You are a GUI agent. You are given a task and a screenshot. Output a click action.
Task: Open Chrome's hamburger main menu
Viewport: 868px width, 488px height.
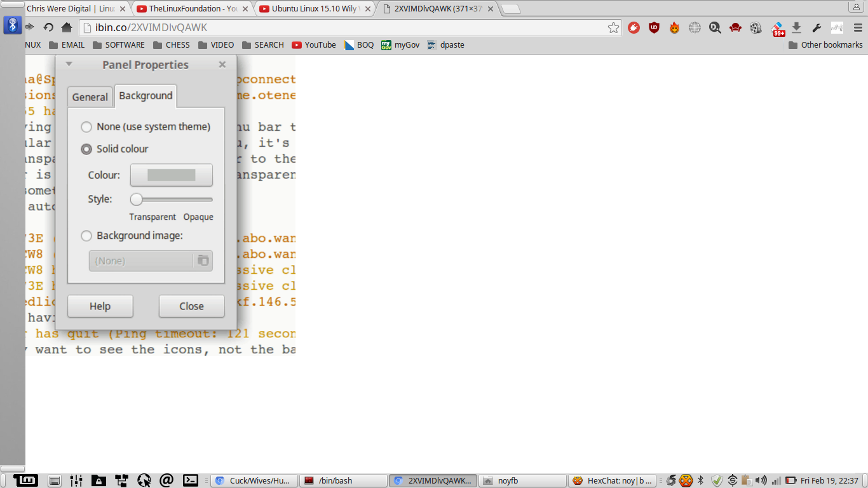pos(858,27)
